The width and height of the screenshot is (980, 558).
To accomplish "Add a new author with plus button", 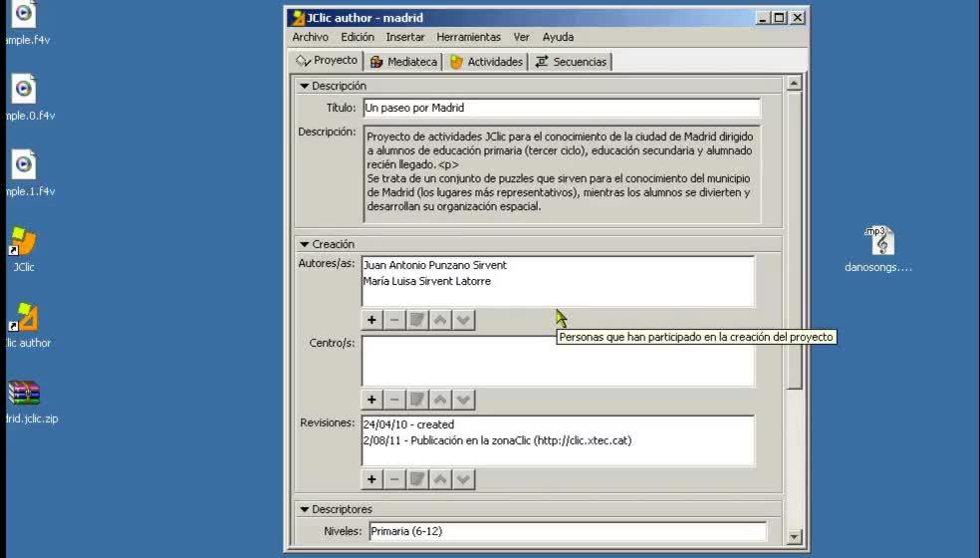I will pyautogui.click(x=371, y=320).
